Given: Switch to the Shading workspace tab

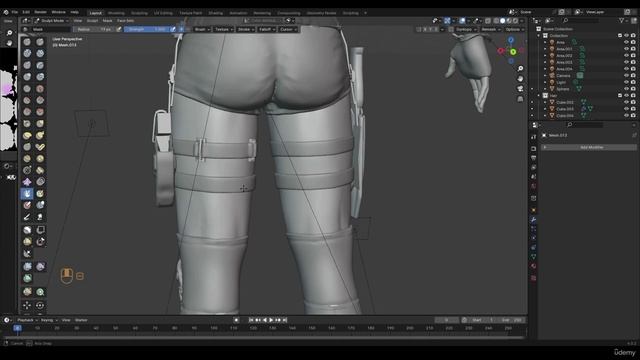Looking at the screenshot, I should (x=216, y=13).
